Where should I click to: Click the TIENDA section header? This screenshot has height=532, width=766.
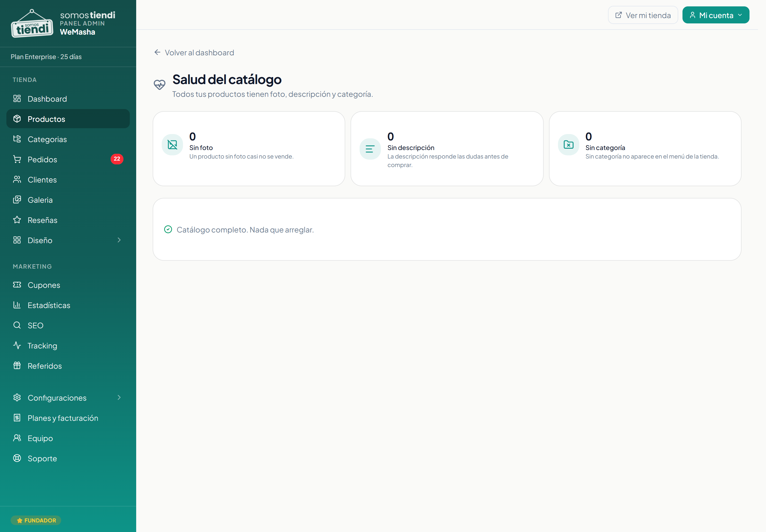[25, 80]
